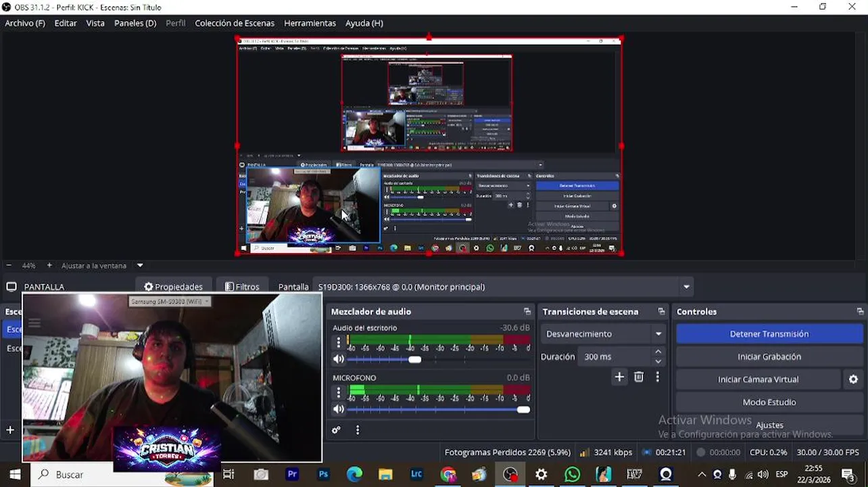Zoom out the preview with minus

click(x=9, y=265)
